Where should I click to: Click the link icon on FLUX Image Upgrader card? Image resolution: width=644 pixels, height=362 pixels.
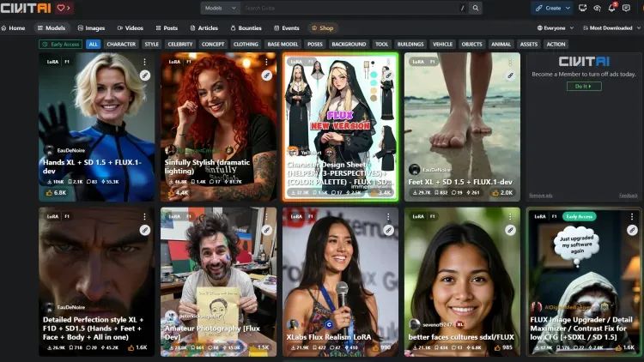632,230
